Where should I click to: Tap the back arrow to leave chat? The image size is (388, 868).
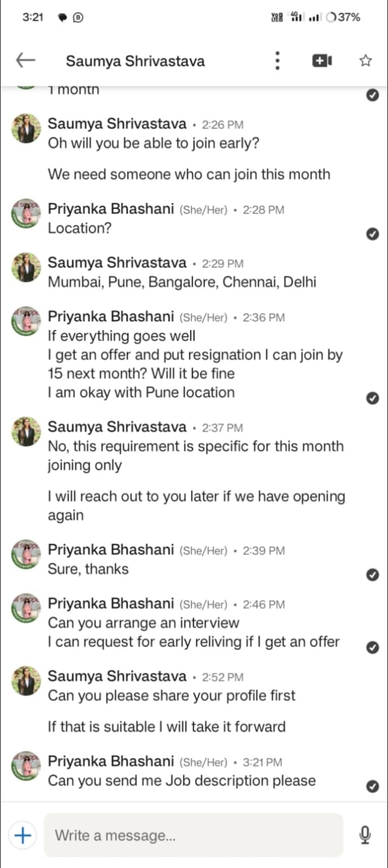(x=25, y=60)
